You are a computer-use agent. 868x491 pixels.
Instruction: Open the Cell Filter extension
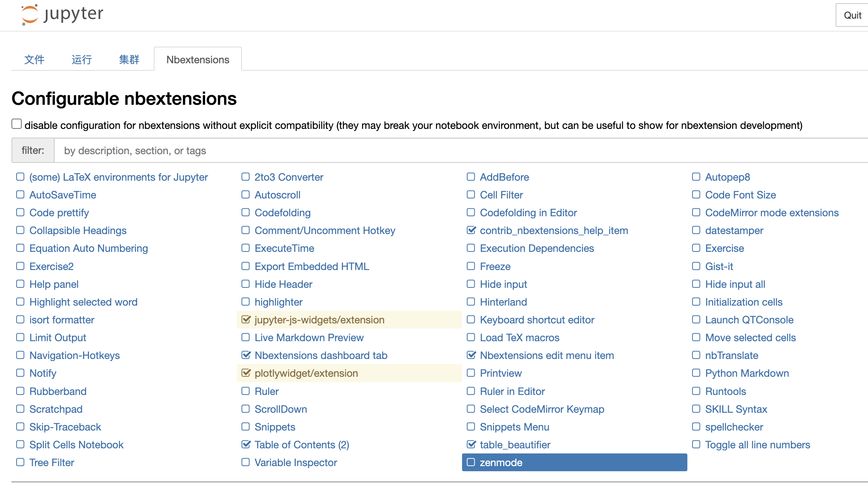tap(501, 195)
